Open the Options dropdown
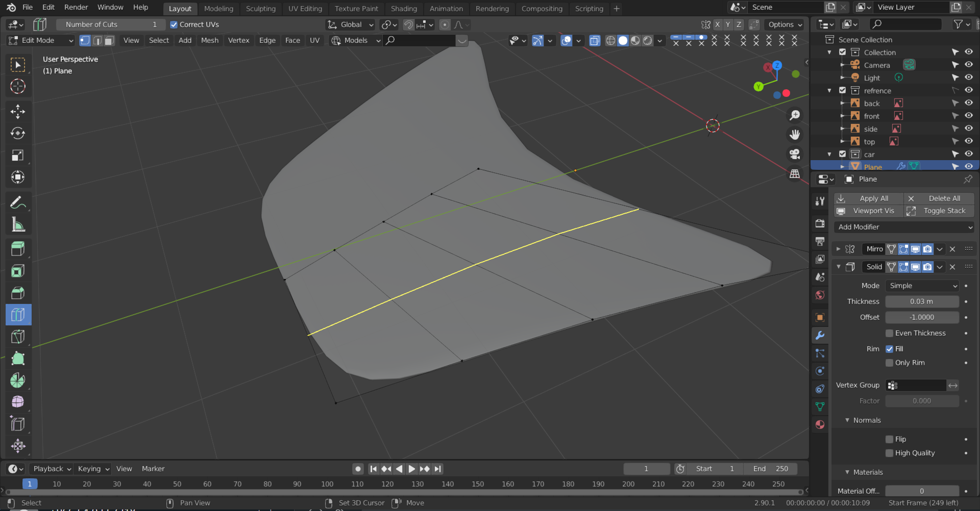 [785, 24]
